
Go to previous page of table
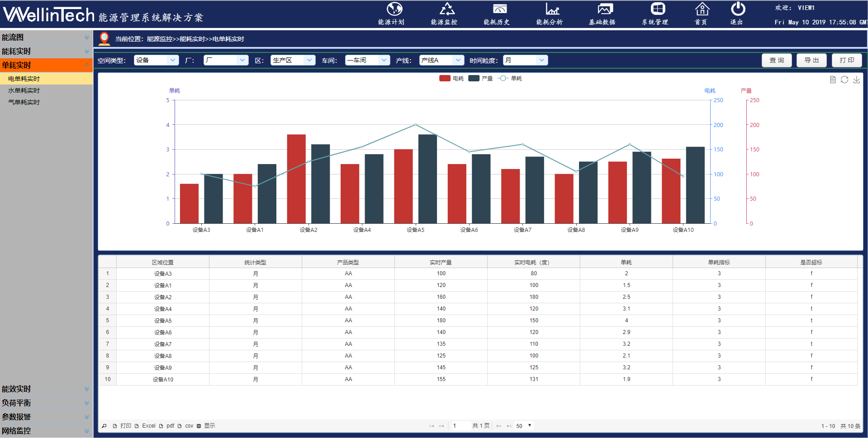[x=441, y=426]
